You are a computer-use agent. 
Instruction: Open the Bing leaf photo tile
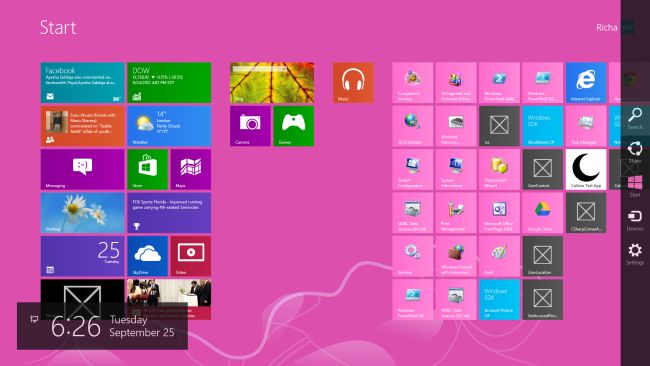click(272, 82)
